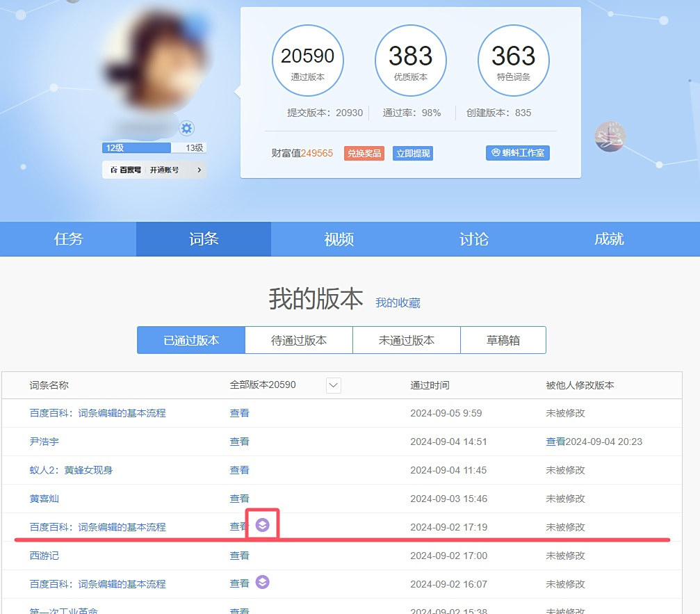Click the timestamp 2024-09-03 15:46
The height and width of the screenshot is (614, 700).
[x=448, y=499]
